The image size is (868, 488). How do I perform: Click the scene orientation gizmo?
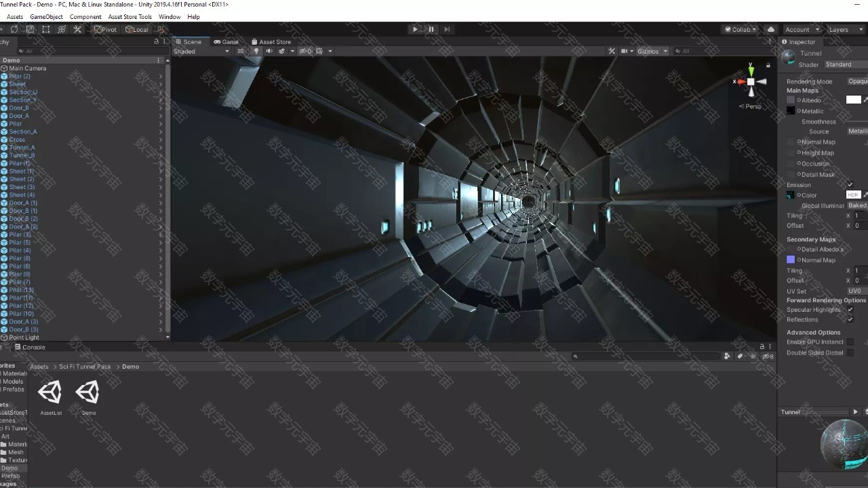pos(751,82)
